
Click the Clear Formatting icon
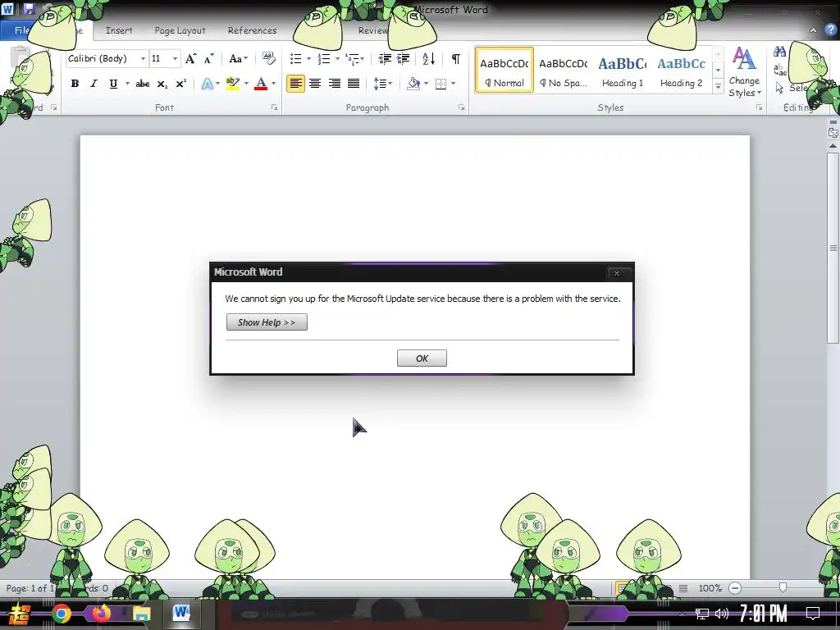[268, 58]
